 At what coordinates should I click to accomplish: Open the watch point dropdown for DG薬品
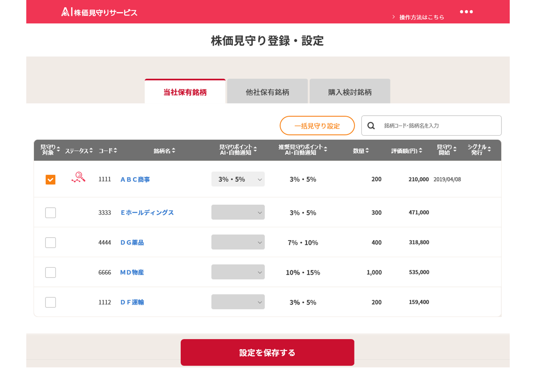(x=238, y=242)
